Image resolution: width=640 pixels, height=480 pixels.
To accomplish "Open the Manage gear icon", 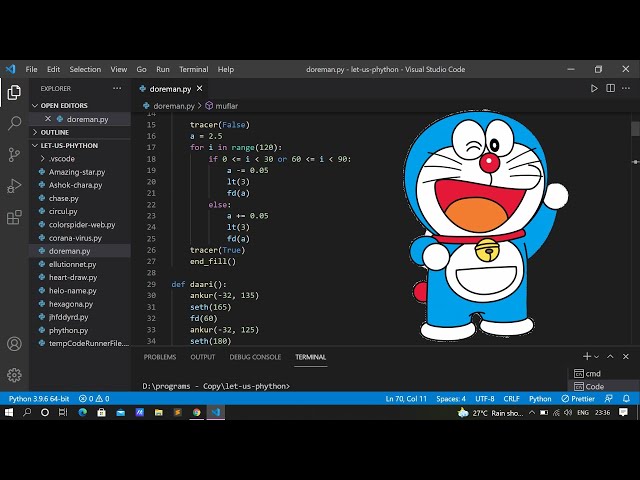I will coord(14,375).
